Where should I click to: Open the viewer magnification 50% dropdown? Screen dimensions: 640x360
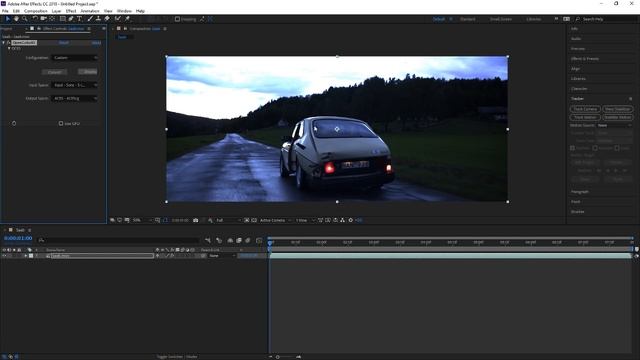142,220
